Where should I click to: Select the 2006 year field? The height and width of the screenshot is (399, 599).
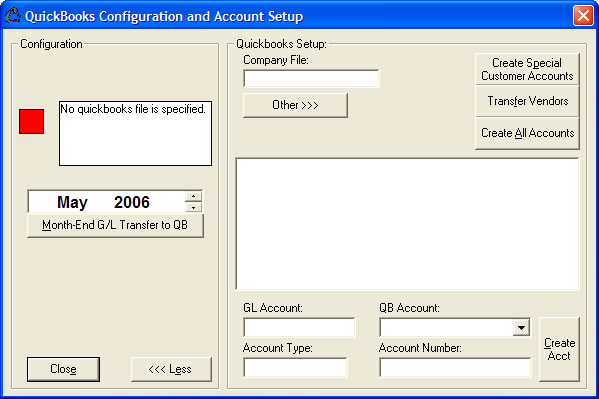131,202
